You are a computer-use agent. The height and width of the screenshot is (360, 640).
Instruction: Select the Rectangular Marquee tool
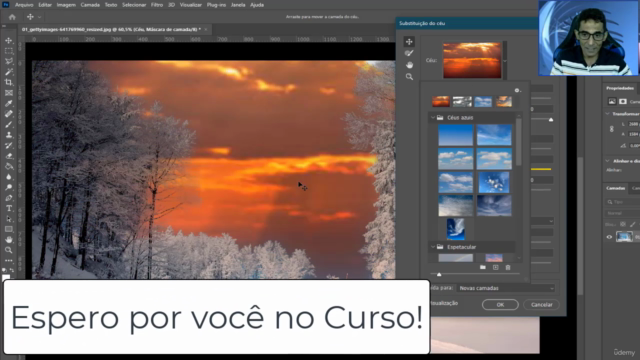[x=9, y=51]
